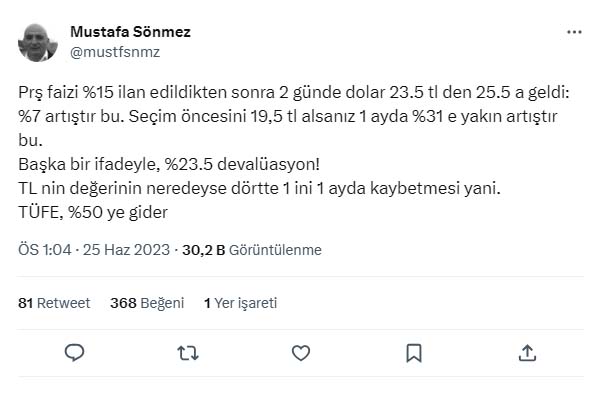Open the 368 Beğeni likes list
Image resolution: width=592 pixels, height=393 pixels.
point(147,303)
